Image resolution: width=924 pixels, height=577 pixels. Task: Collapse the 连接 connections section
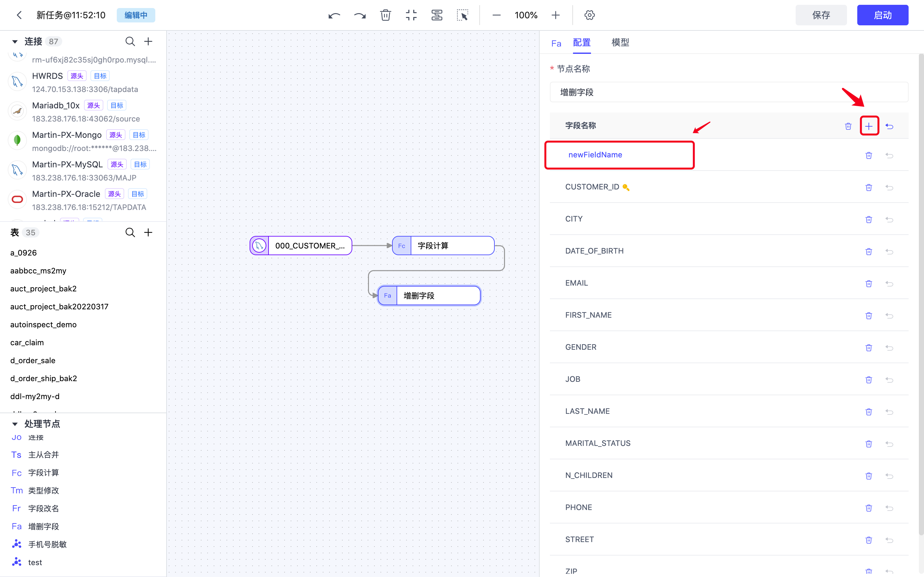click(15, 41)
